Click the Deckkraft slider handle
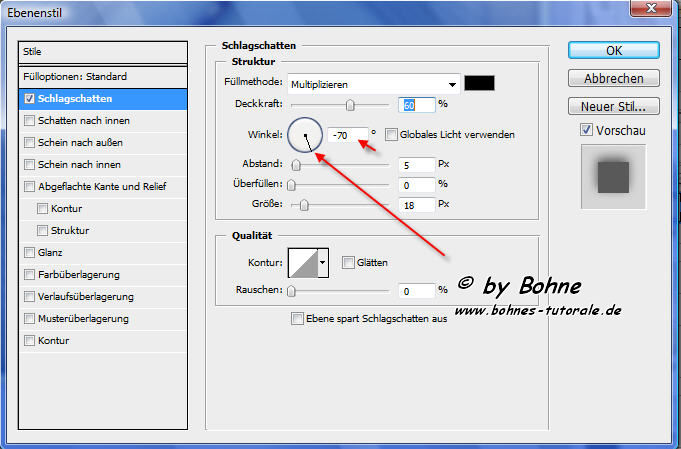 [350, 104]
